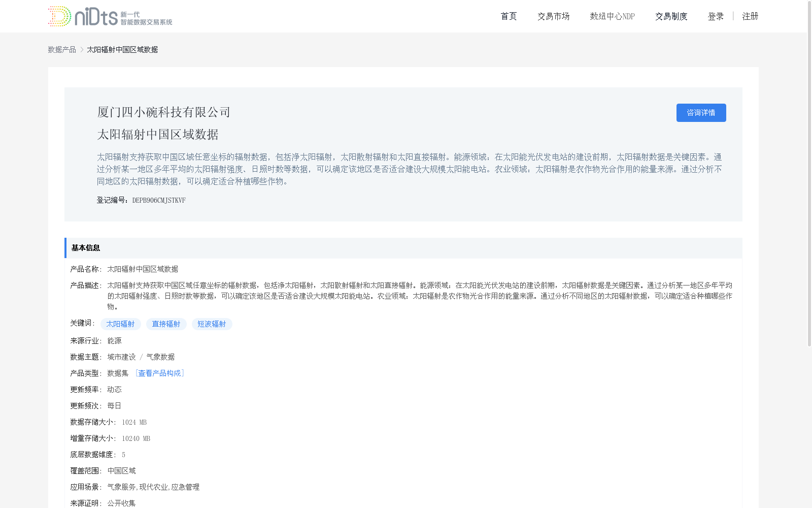Image resolution: width=812 pixels, height=508 pixels.
Task: Click the 注册 link
Action: click(750, 16)
